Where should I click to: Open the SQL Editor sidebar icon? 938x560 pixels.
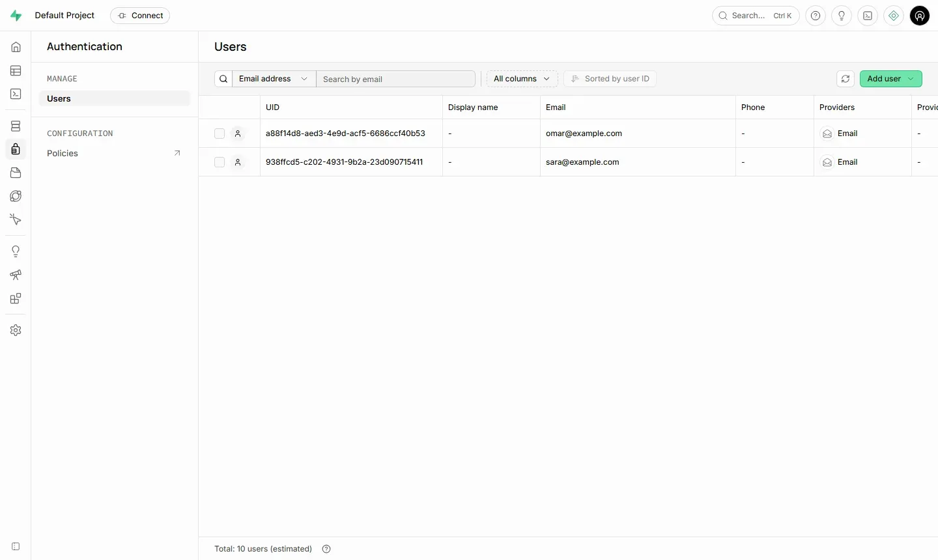pyautogui.click(x=16, y=94)
